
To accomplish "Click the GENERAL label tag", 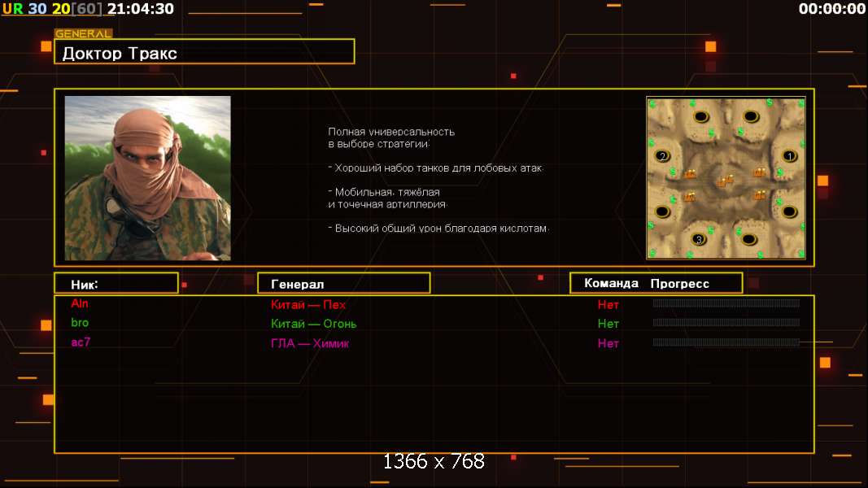I will pos(84,33).
